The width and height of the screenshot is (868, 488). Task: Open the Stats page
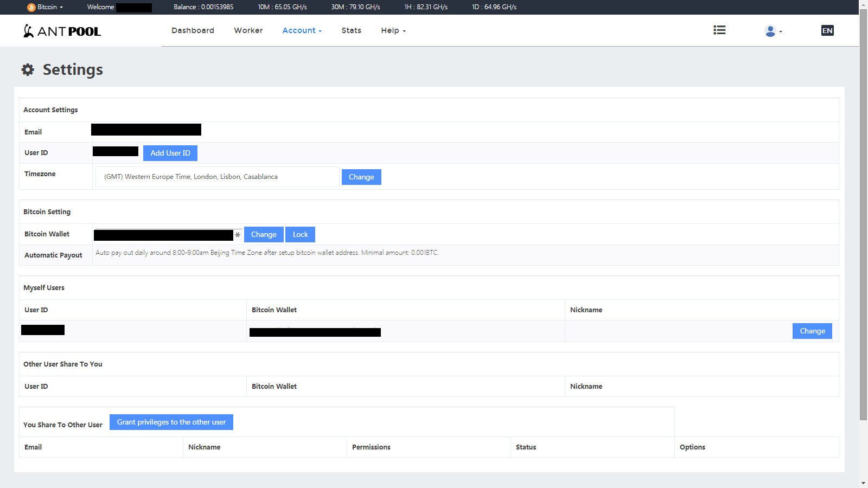[352, 30]
